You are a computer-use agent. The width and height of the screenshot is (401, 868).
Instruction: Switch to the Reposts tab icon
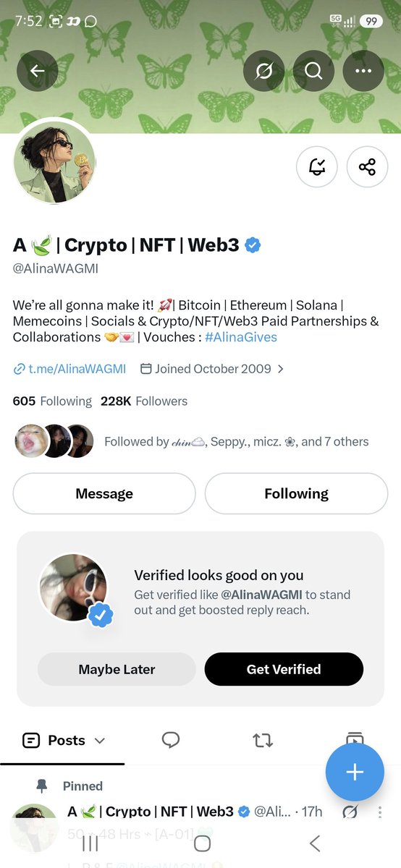262,740
